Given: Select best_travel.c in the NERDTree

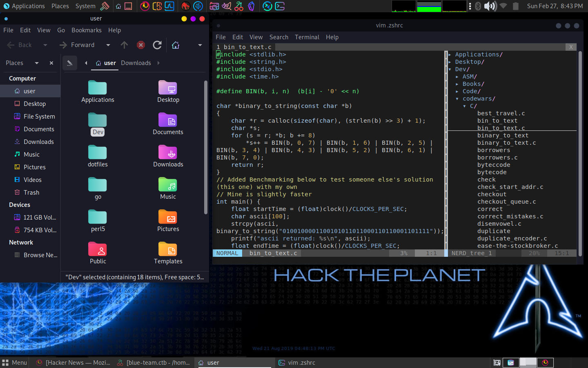Looking at the screenshot, I should point(501,113).
